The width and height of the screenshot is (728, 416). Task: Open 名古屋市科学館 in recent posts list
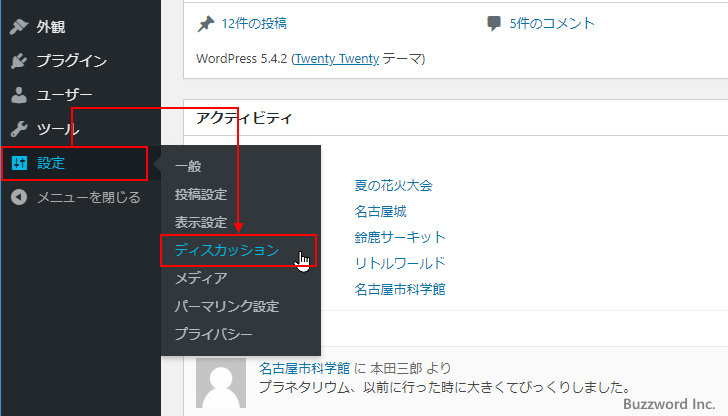400,290
